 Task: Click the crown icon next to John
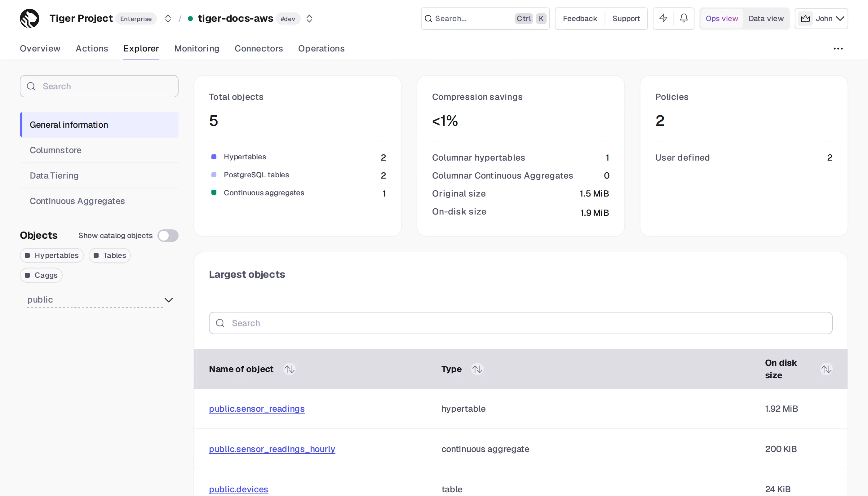(x=805, y=18)
